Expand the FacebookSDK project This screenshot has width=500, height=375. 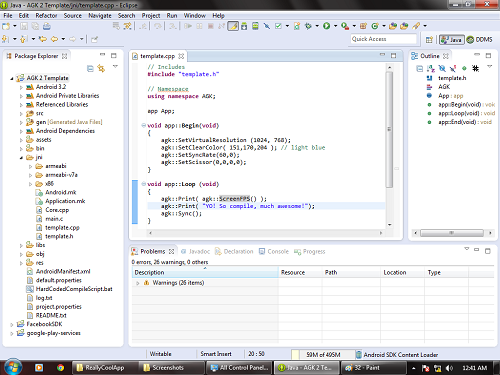pos(12,325)
